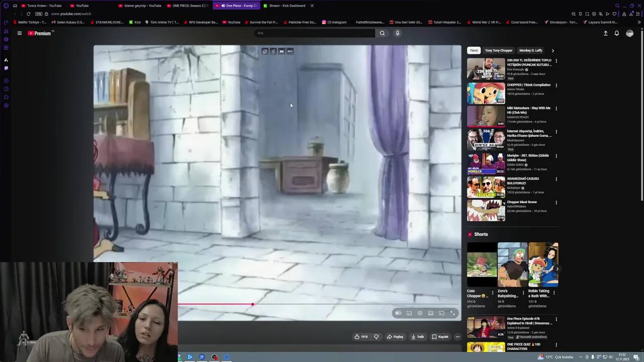Open the weather widget showing 13°C

coord(555,357)
